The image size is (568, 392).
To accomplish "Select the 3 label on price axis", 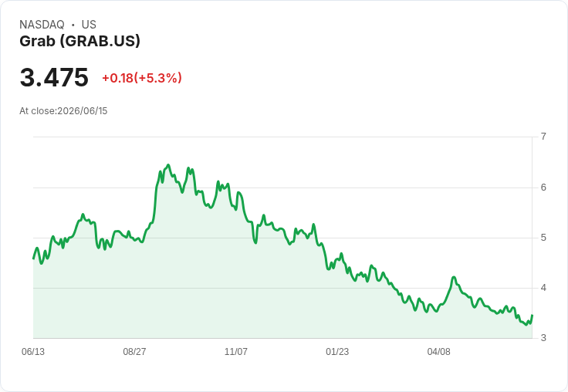I will coord(543,338).
